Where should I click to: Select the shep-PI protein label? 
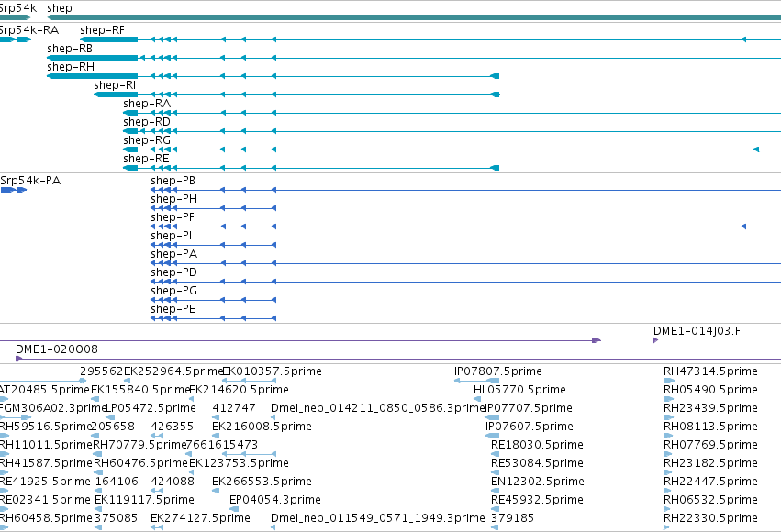click(171, 236)
